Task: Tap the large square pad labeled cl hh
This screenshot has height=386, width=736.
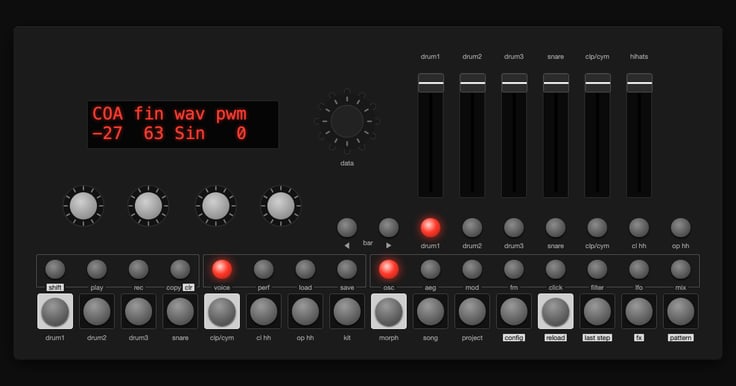Action: 264,311
